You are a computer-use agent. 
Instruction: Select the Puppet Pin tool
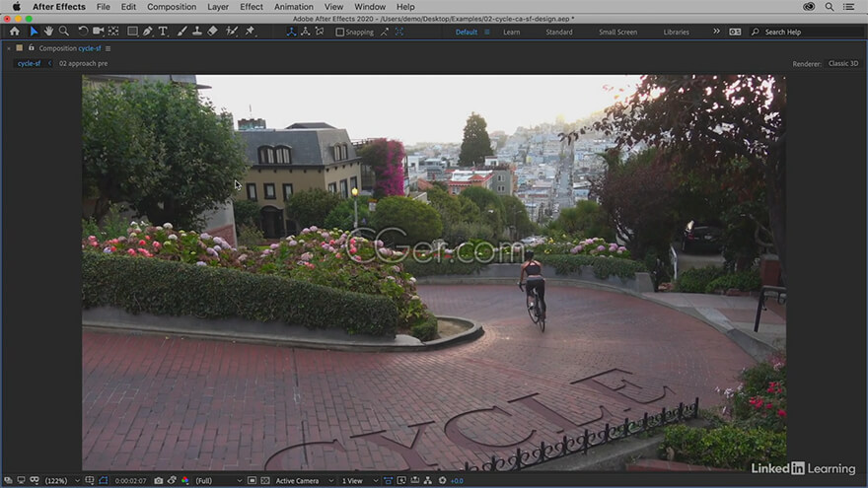click(x=250, y=32)
